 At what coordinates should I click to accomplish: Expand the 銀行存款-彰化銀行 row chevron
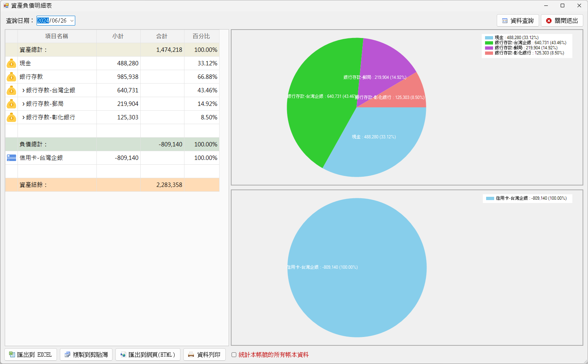[x=23, y=117]
